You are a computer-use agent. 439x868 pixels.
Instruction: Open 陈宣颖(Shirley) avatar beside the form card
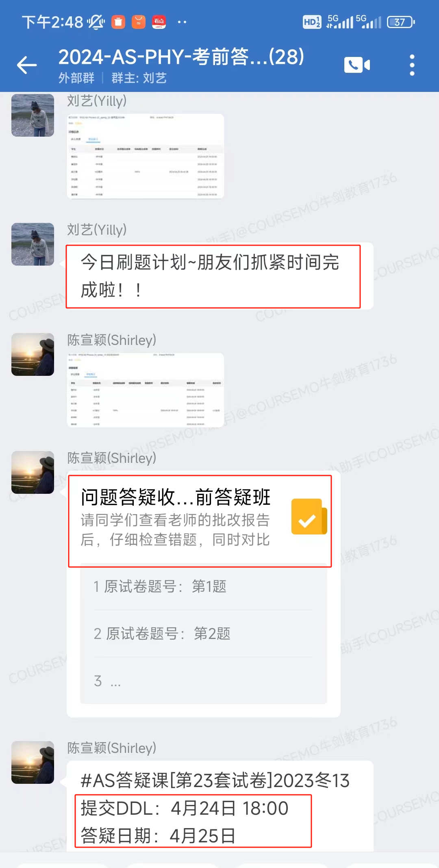pos(33,472)
